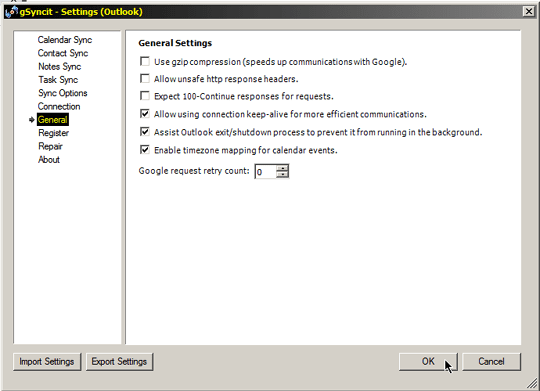Cancel the settings dialog
This screenshot has width=540, height=391.
coord(491,362)
